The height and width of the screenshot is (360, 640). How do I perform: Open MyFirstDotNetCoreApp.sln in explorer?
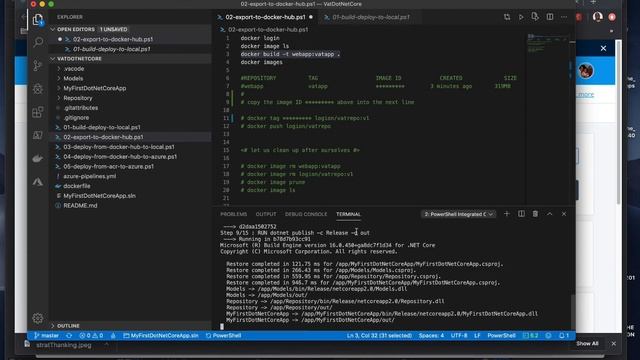[99, 196]
